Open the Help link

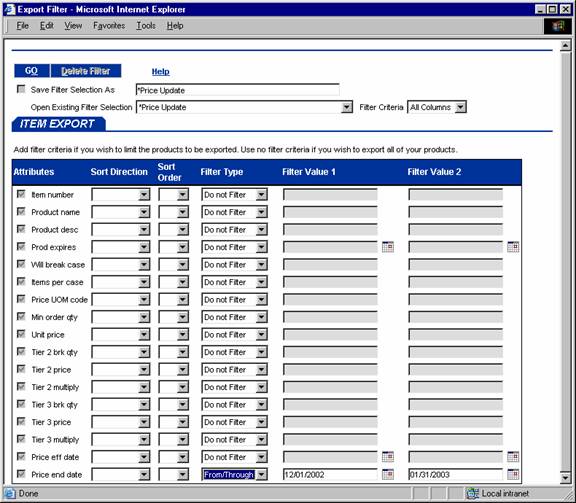[x=161, y=72]
